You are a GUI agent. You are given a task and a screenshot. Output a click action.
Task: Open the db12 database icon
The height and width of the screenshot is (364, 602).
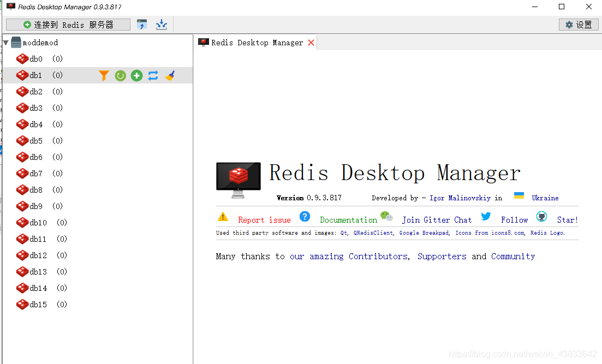tap(22, 255)
